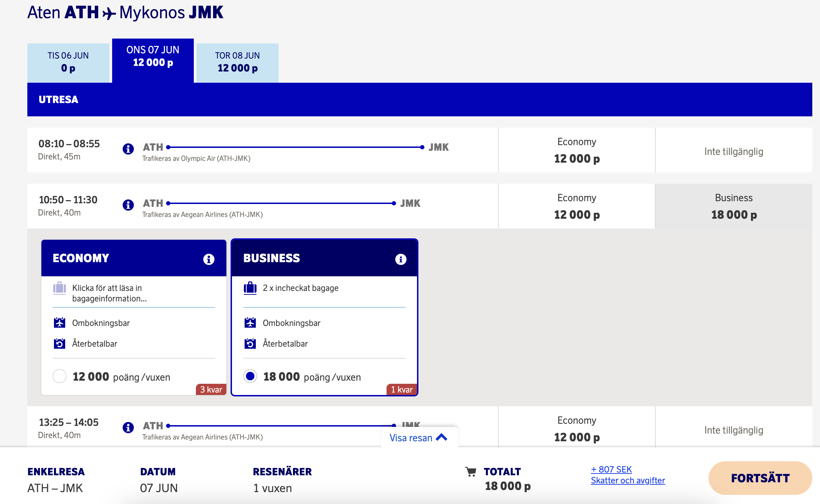Switch to the TOR 08 JUN date tab
Screen dimensions: 820x504
(237, 62)
